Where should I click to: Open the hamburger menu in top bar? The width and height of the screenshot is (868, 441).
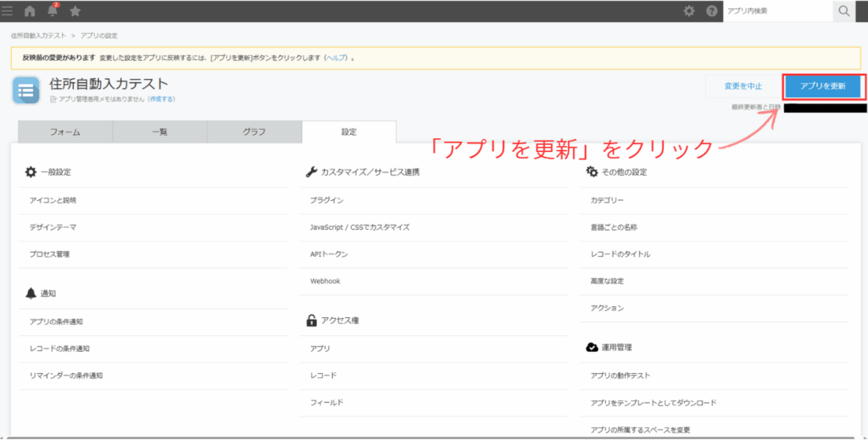(x=7, y=11)
